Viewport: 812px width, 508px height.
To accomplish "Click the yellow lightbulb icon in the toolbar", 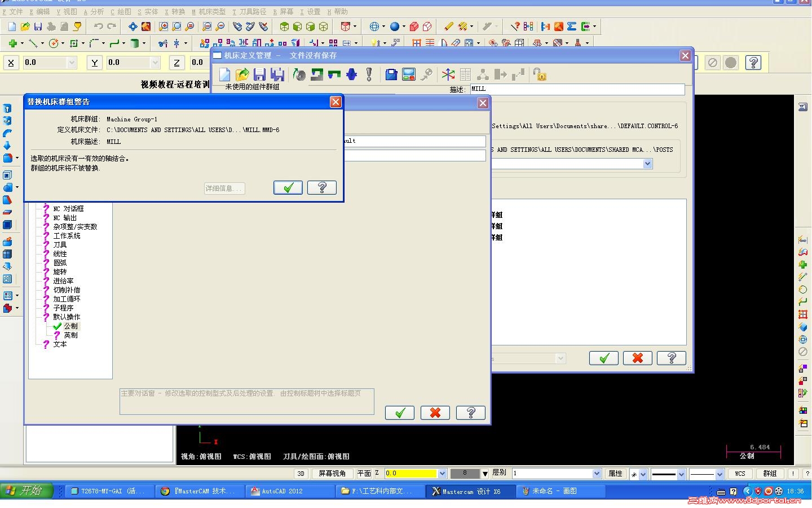I will [375, 43].
